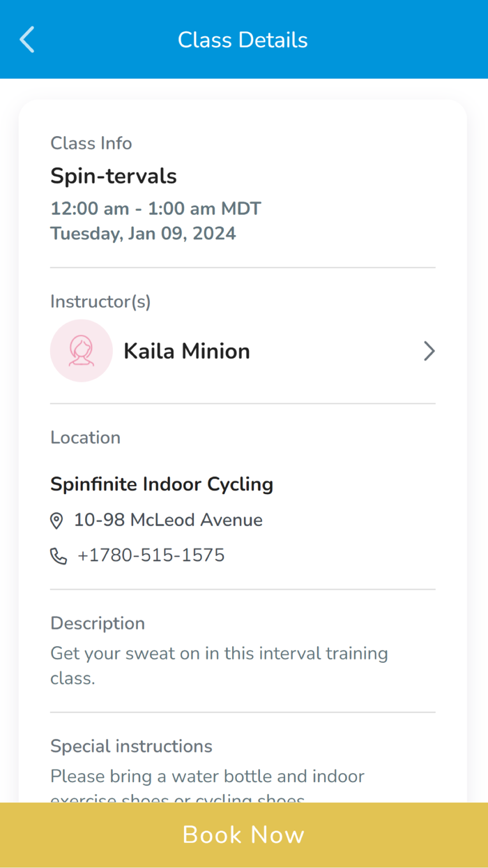Image resolution: width=488 pixels, height=868 pixels.
Task: Tap the date Tuesday, Jan 09, 2024
Action: 143,233
